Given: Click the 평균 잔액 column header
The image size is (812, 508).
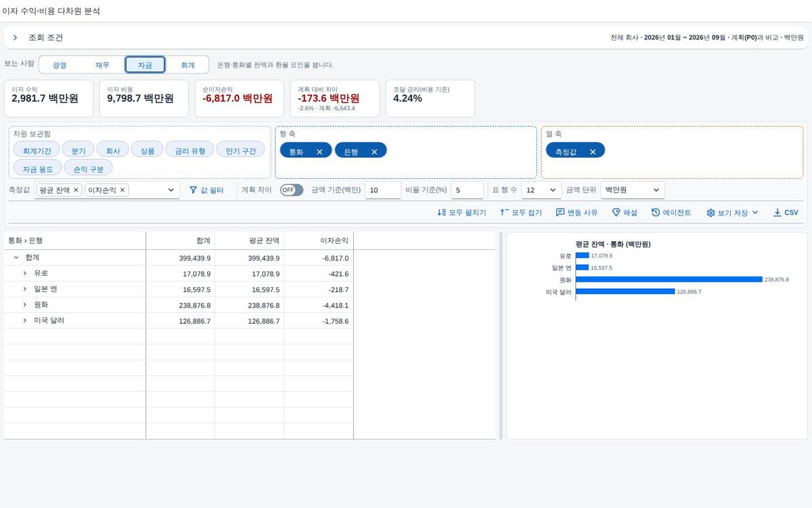Looking at the screenshot, I should tap(249, 240).
